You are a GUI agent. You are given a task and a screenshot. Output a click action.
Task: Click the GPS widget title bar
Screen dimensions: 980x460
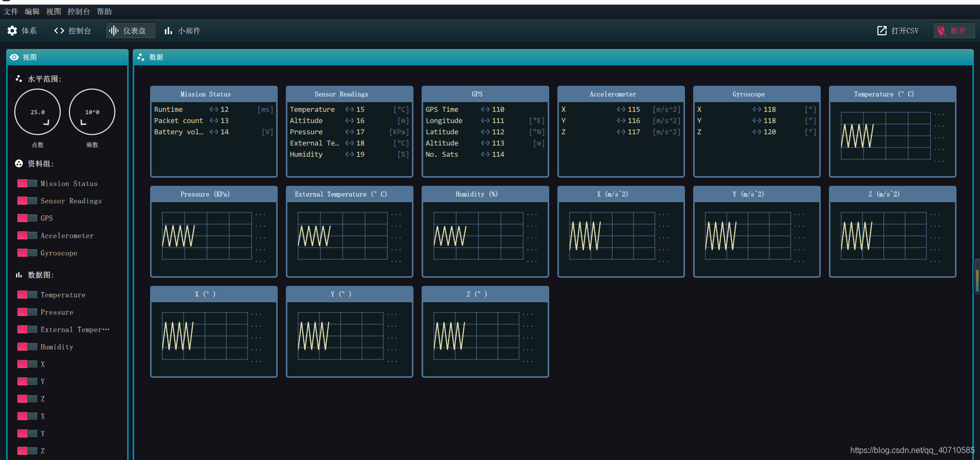point(485,94)
